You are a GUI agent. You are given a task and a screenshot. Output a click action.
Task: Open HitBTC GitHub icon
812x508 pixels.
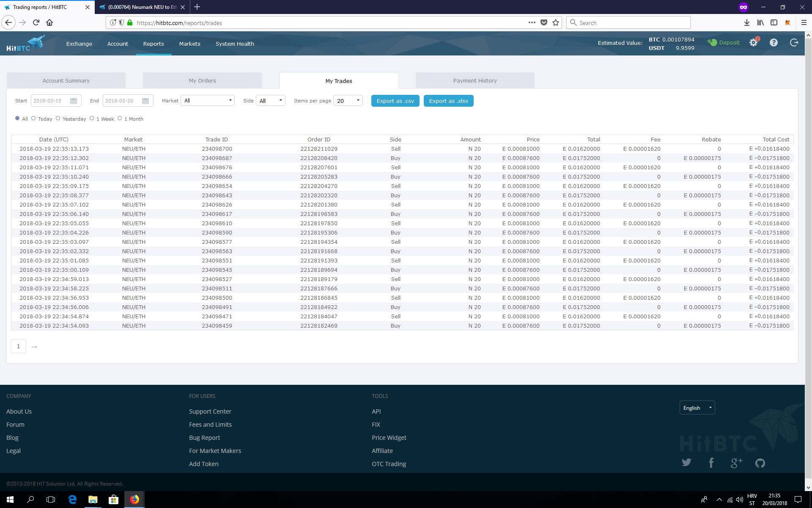click(x=760, y=463)
